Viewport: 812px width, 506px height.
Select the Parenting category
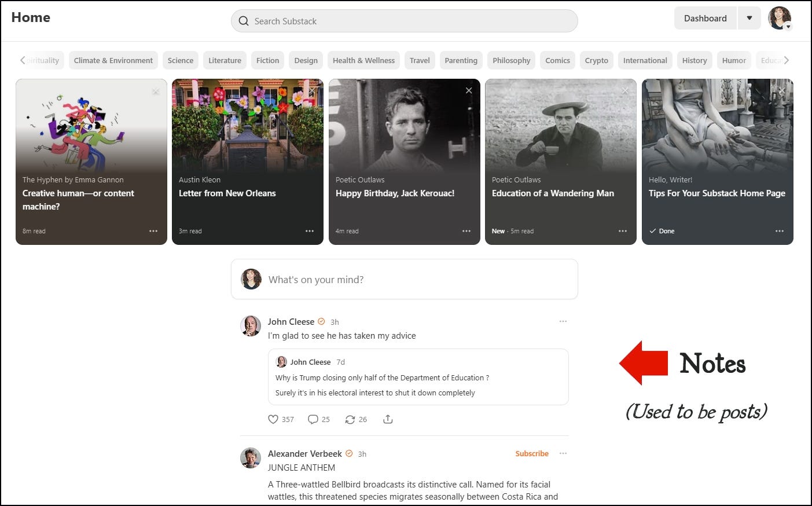[x=461, y=60]
